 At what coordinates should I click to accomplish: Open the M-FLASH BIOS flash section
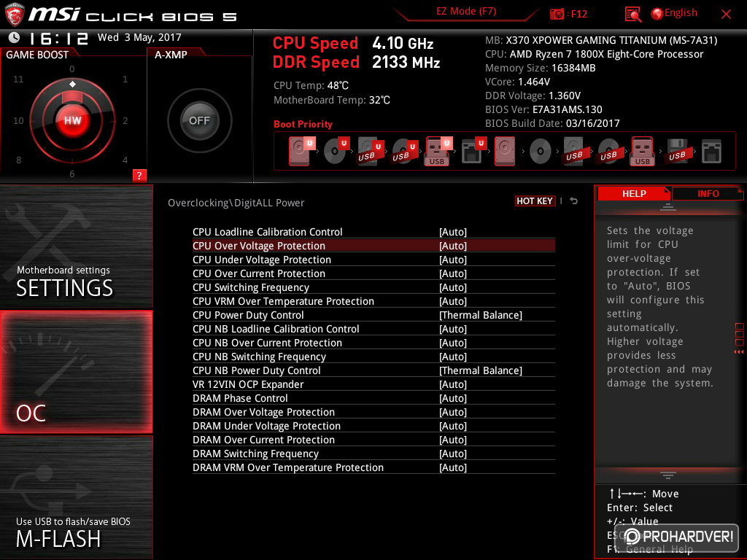pyautogui.click(x=76, y=497)
